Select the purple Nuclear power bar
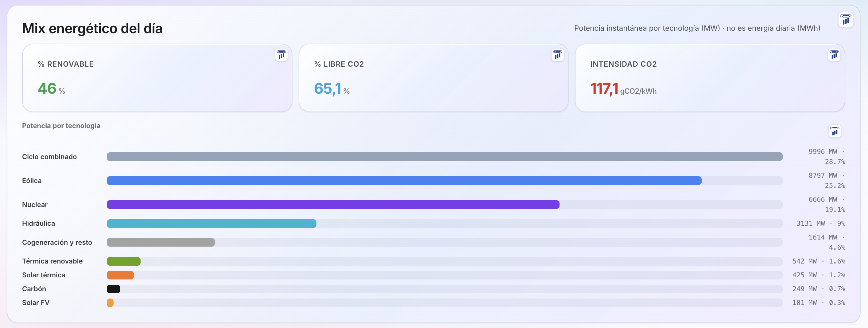This screenshot has height=328, width=868. point(333,205)
